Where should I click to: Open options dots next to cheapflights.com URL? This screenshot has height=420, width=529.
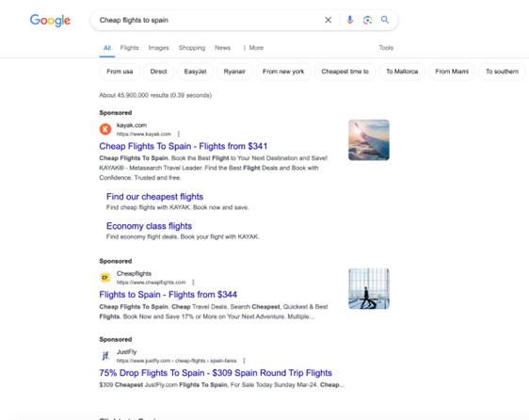pyautogui.click(x=193, y=283)
